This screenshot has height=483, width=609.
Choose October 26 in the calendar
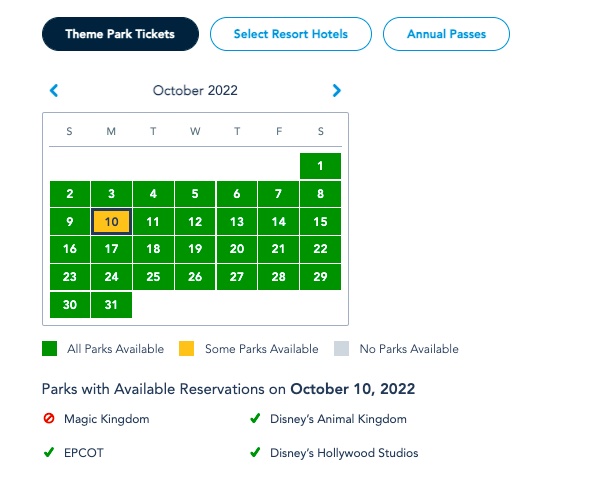(195, 277)
